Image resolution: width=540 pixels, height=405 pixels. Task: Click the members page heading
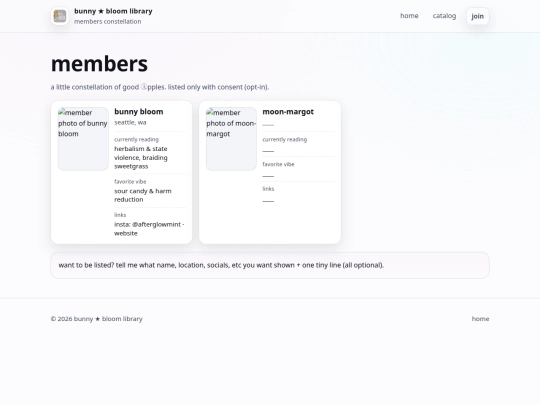pos(99,64)
